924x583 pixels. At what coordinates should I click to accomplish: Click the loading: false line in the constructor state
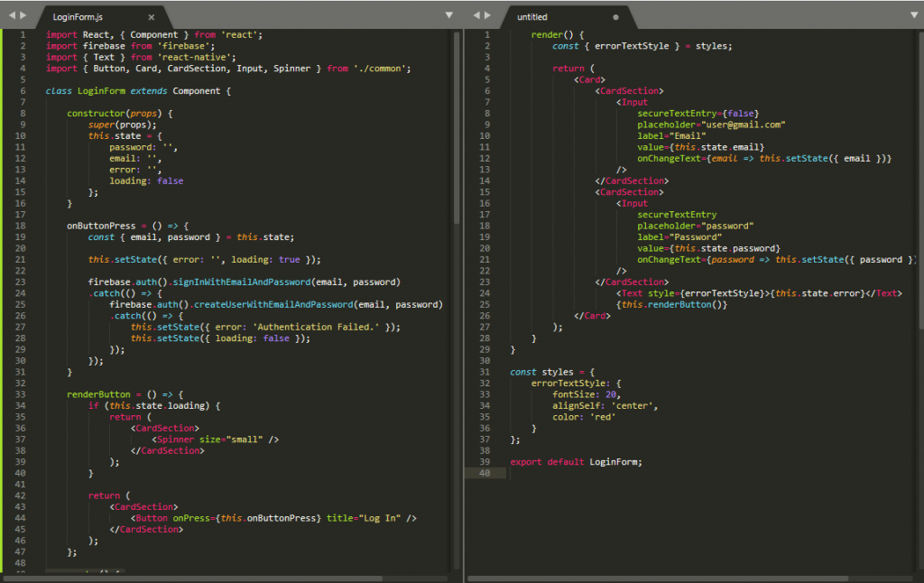point(146,181)
